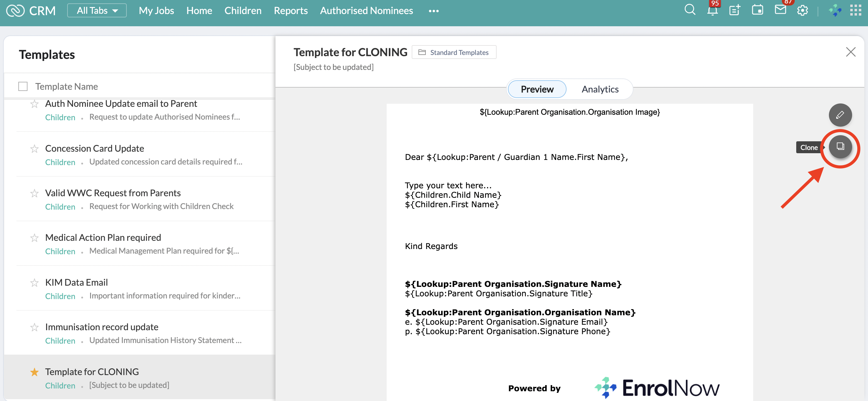This screenshot has width=868, height=401.
Task: Expand the All Tabs dropdown
Action: coord(97,10)
